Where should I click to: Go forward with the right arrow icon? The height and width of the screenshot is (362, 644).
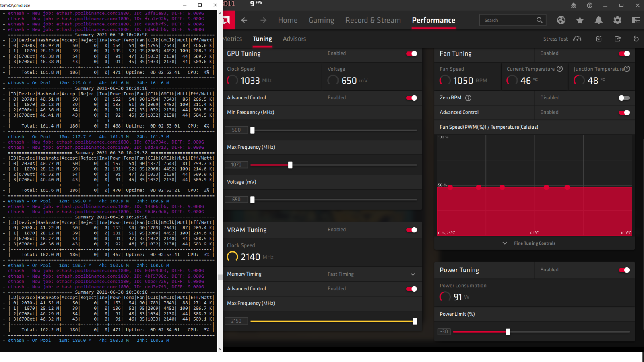(263, 20)
